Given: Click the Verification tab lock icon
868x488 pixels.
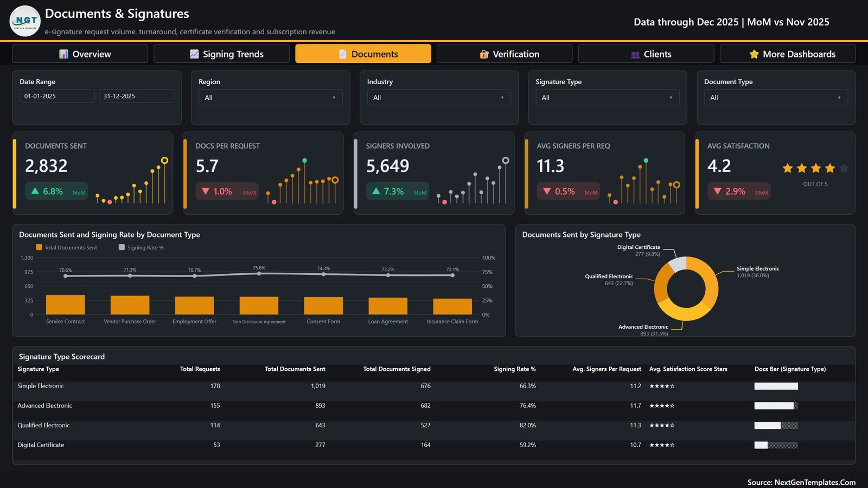Looking at the screenshot, I should pos(484,54).
